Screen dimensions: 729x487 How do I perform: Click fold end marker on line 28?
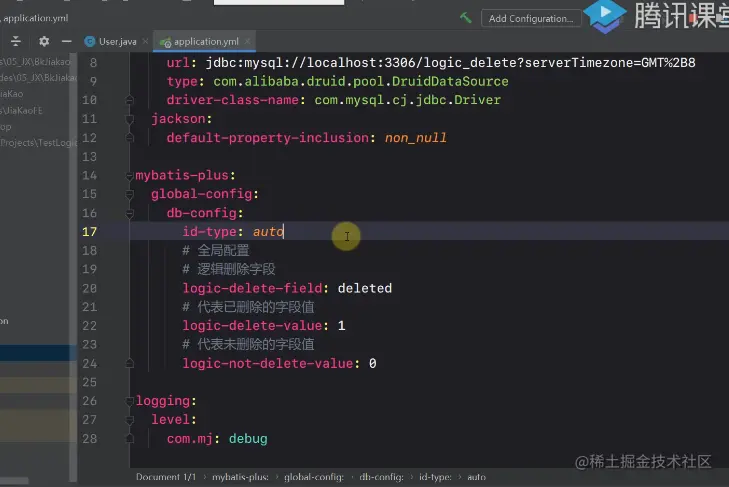pos(129,439)
